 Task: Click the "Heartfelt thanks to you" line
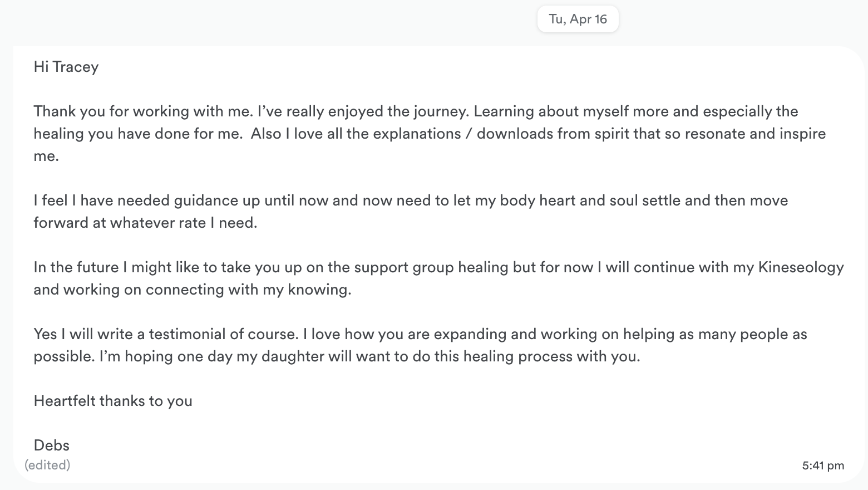click(113, 401)
